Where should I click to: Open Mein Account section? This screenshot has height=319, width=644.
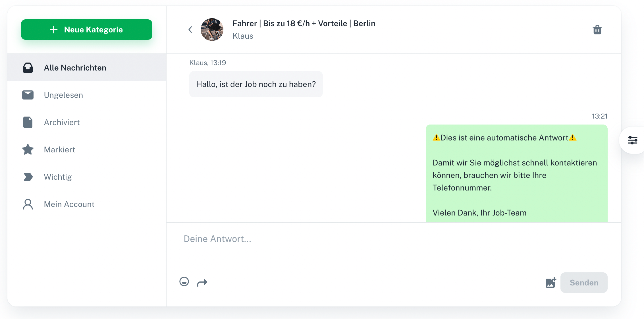(87, 204)
